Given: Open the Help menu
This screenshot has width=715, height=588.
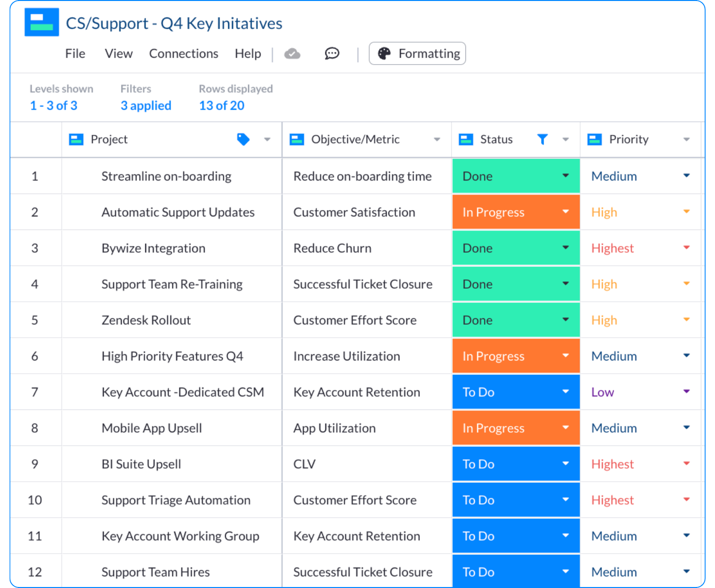Looking at the screenshot, I should pyautogui.click(x=248, y=53).
